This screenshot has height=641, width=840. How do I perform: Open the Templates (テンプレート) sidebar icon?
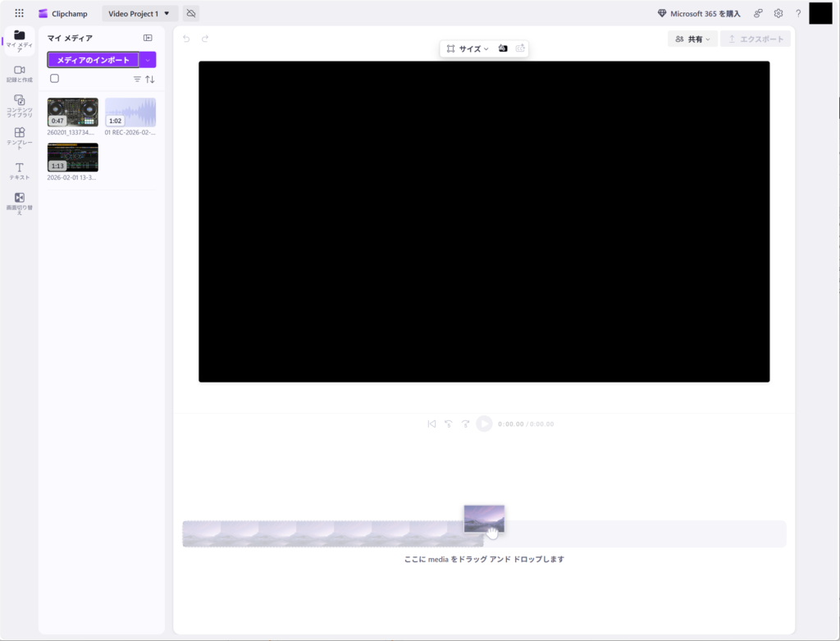19,137
